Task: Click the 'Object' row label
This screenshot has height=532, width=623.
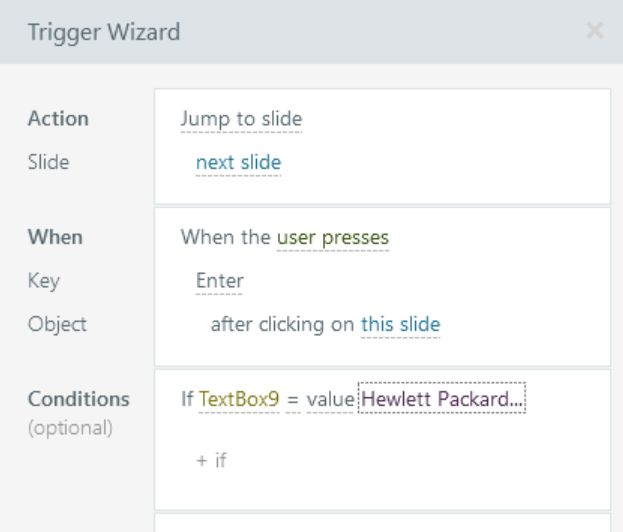Action: pyautogui.click(x=57, y=325)
